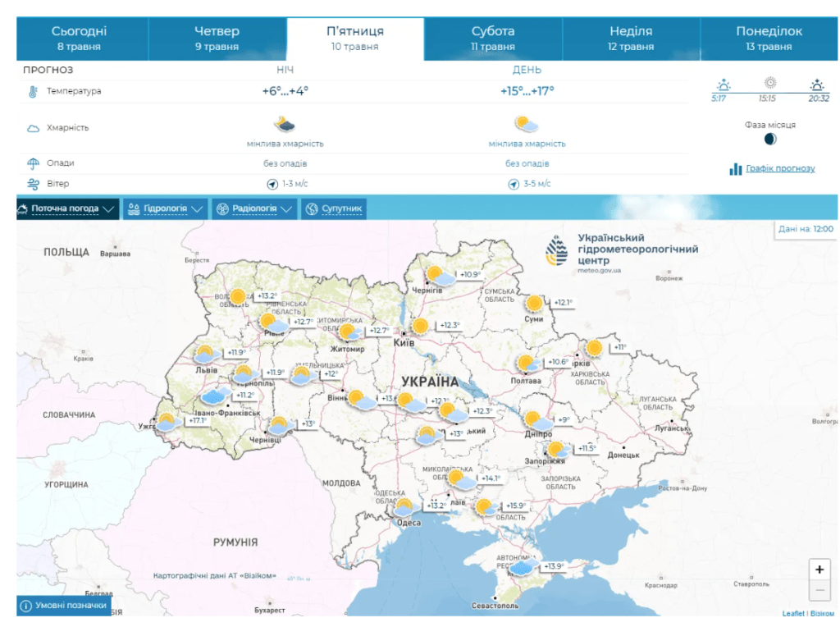Click the Lviv weather icon +11.9°

click(206, 355)
